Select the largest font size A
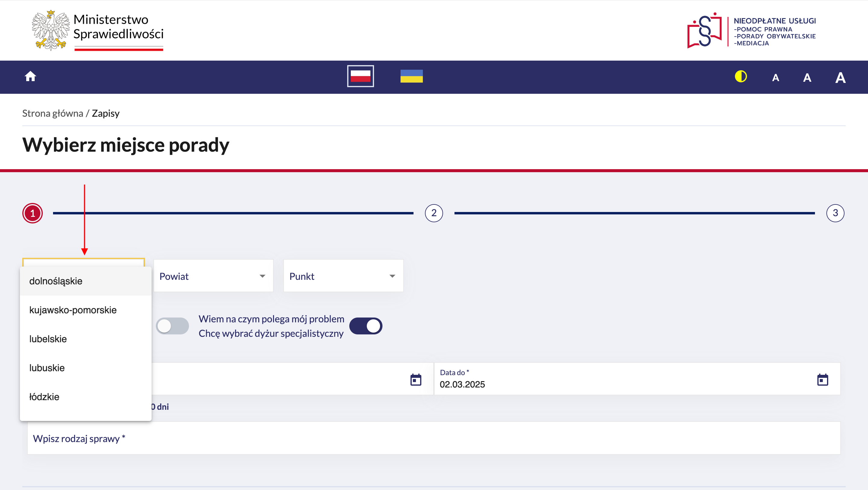Image resolution: width=868 pixels, height=490 pixels. coord(840,78)
